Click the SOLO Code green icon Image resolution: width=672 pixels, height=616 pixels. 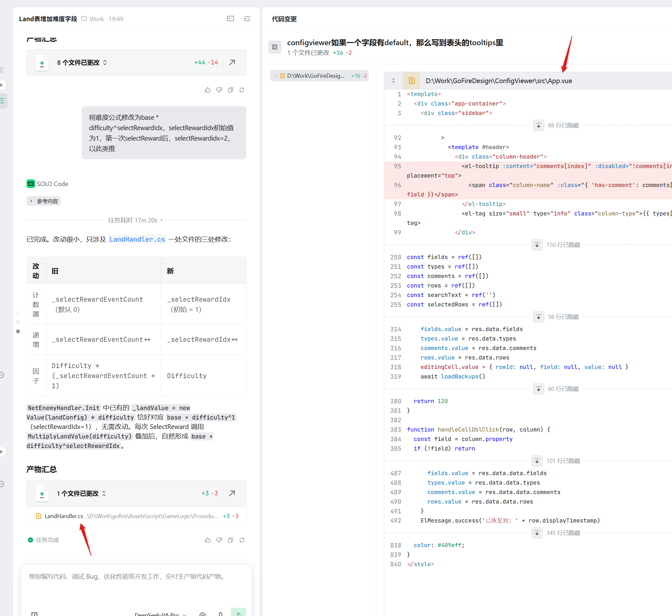[31, 184]
